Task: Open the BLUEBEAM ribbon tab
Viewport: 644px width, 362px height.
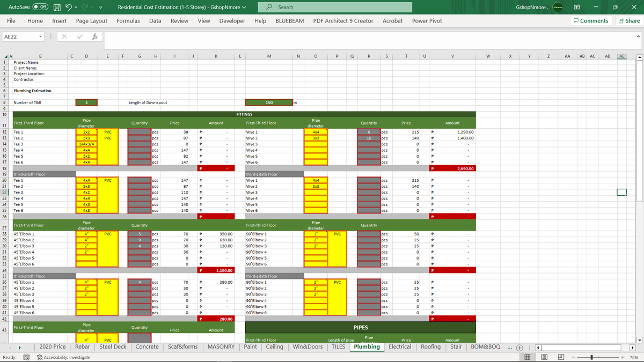Action: click(x=290, y=21)
